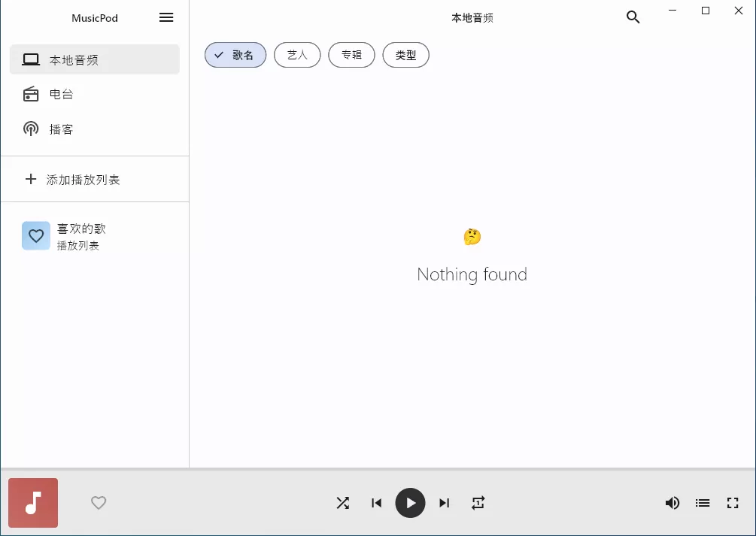756x536 pixels.
Task: Toggle shuffle playback mode
Action: (x=343, y=503)
